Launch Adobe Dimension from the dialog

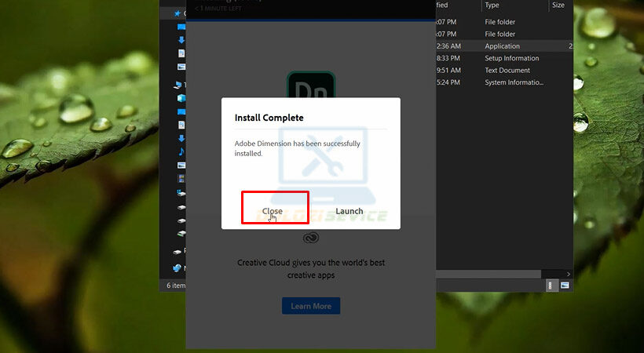pos(349,211)
